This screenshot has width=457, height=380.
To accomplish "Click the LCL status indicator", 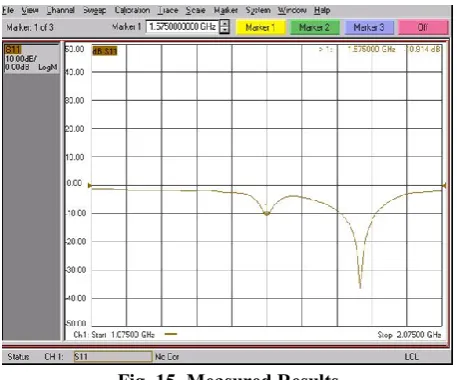I will 412,357.
